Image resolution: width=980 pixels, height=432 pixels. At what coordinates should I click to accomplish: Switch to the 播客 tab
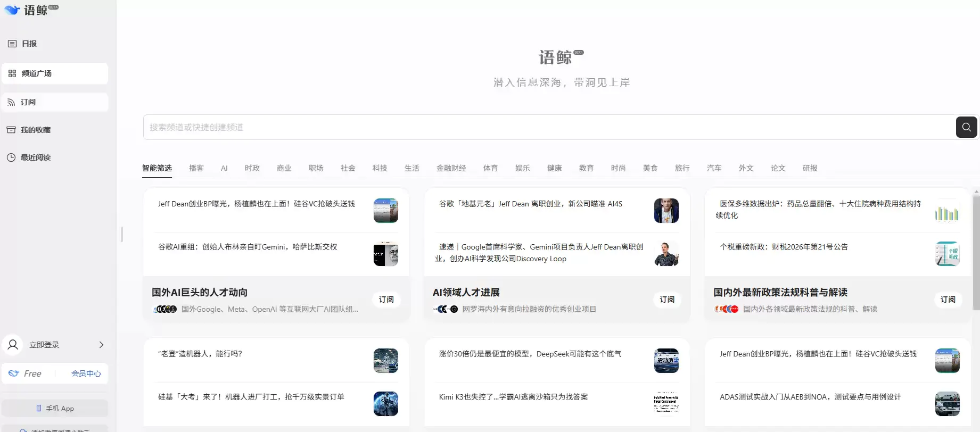click(x=196, y=168)
